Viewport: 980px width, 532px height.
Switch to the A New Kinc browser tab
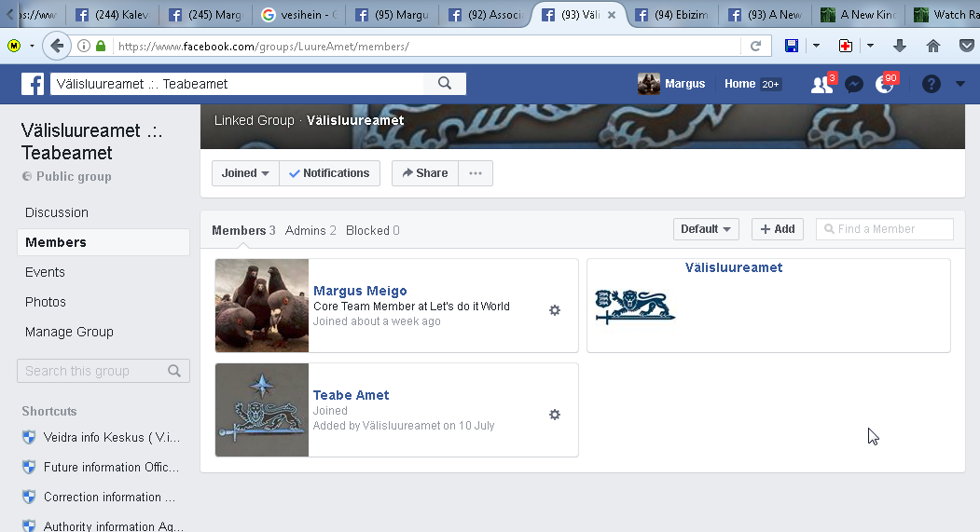pyautogui.click(x=858, y=14)
